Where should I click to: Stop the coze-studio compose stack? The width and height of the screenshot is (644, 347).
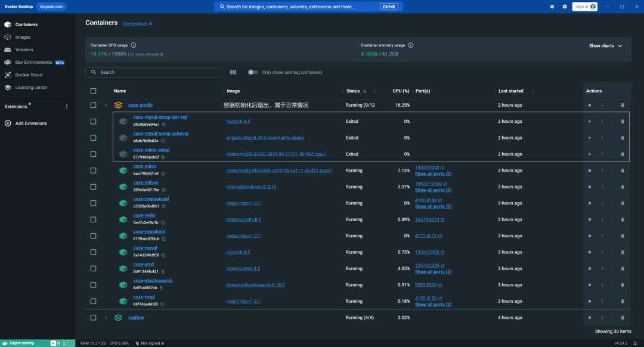pyautogui.click(x=589, y=105)
